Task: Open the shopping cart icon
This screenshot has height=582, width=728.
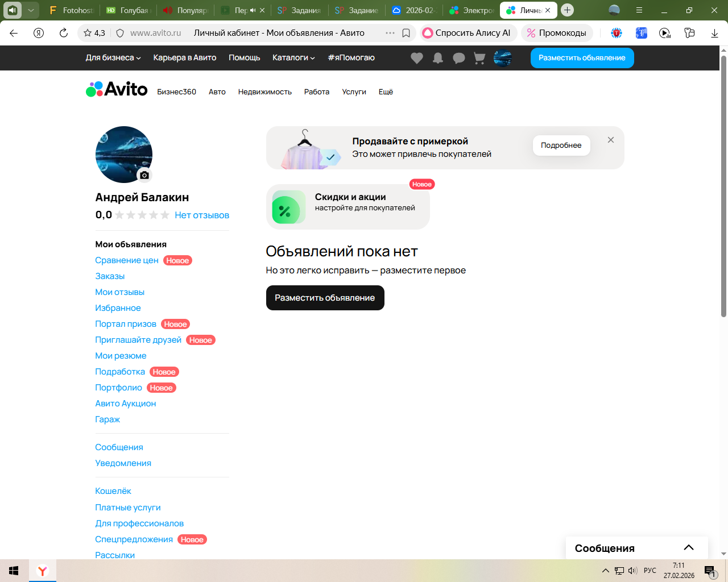Action: [x=479, y=58]
